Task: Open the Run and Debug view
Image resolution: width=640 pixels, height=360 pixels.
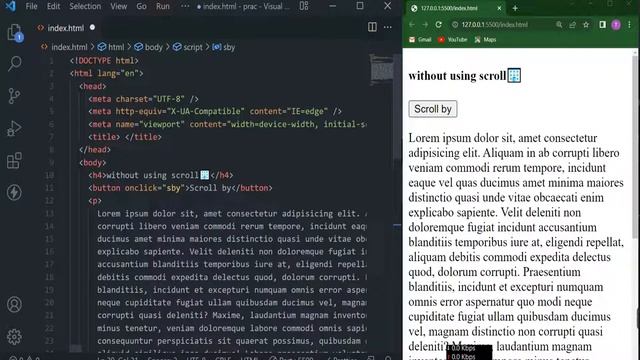Action: [x=14, y=128]
